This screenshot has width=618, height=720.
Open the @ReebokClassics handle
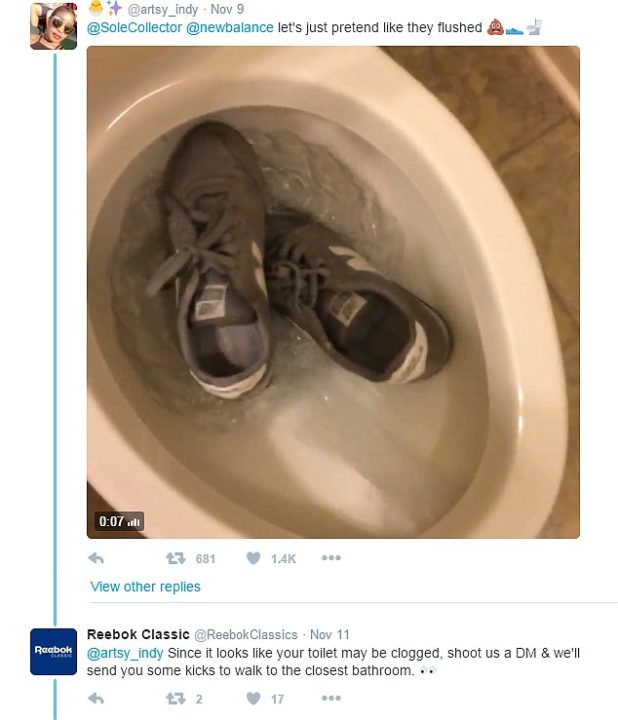[x=246, y=635]
